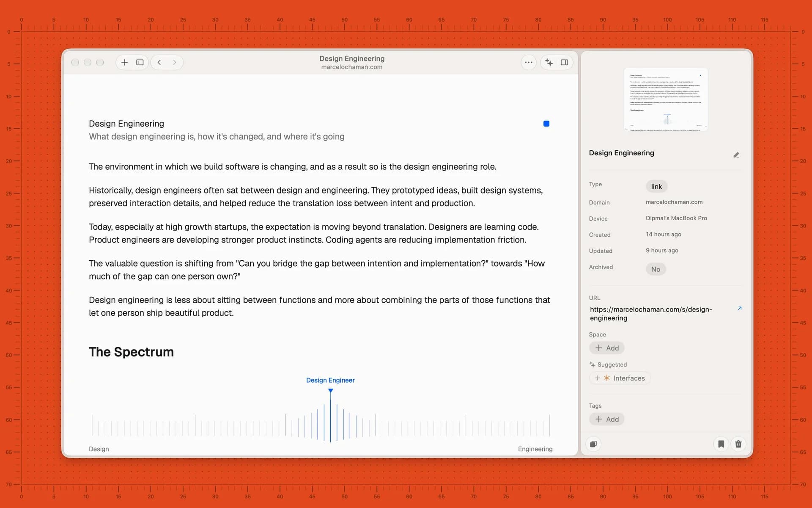The width and height of the screenshot is (812, 508).
Task: Add a space using the Add button
Action: coord(607,348)
